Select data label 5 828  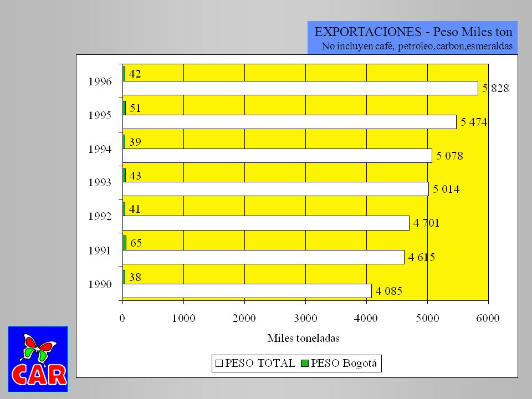pos(495,88)
